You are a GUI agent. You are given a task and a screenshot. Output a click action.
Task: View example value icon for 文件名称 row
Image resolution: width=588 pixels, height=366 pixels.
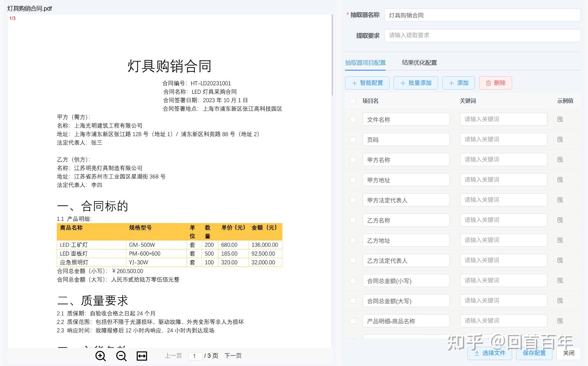[560, 119]
